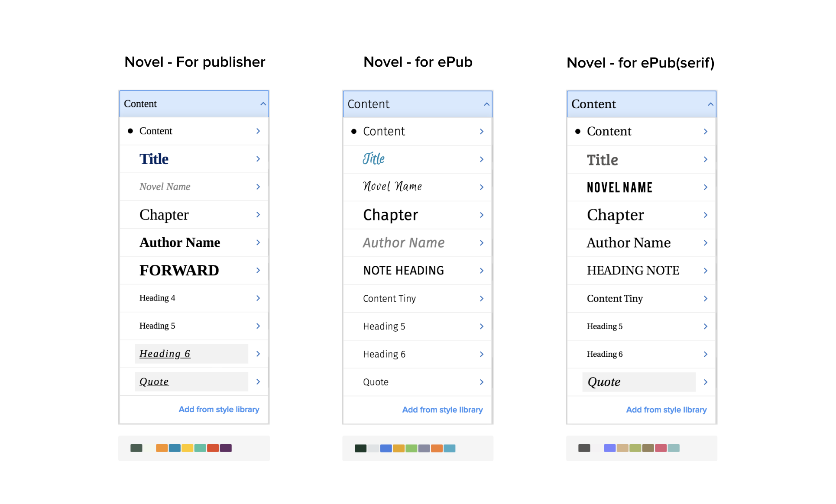Choose the bold Author Name style in the publisher list
The width and height of the screenshot is (836, 504).
pyautogui.click(x=180, y=242)
